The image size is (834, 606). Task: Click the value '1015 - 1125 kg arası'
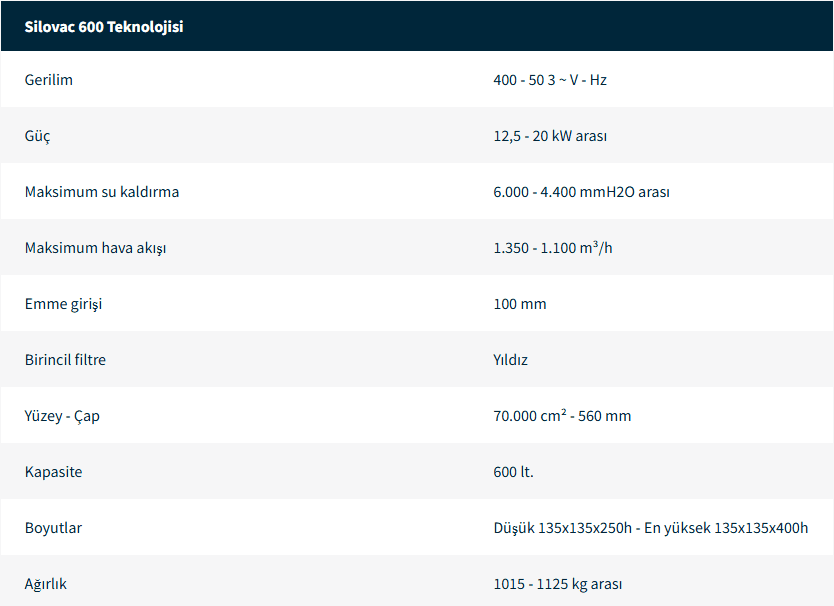coord(557,584)
